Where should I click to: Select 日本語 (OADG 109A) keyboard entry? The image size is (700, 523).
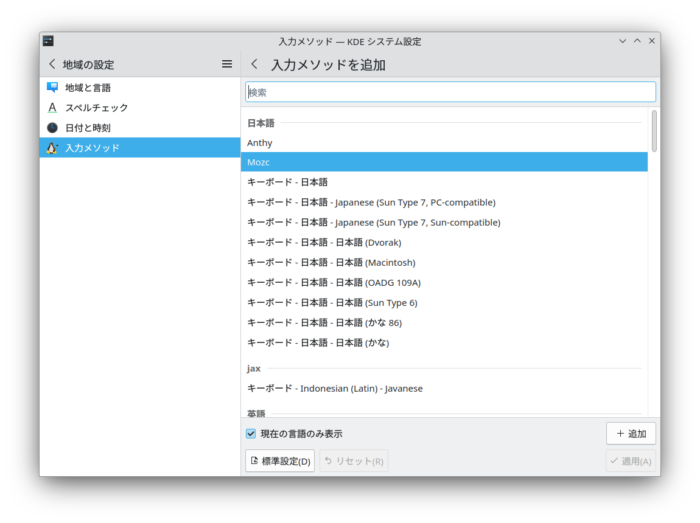444,282
